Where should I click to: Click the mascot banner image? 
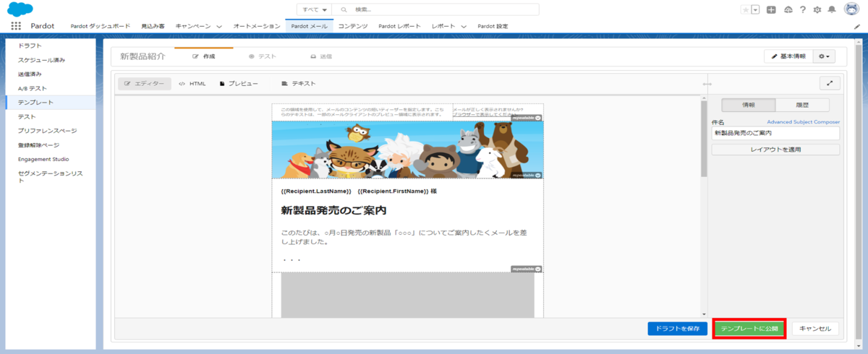407,150
